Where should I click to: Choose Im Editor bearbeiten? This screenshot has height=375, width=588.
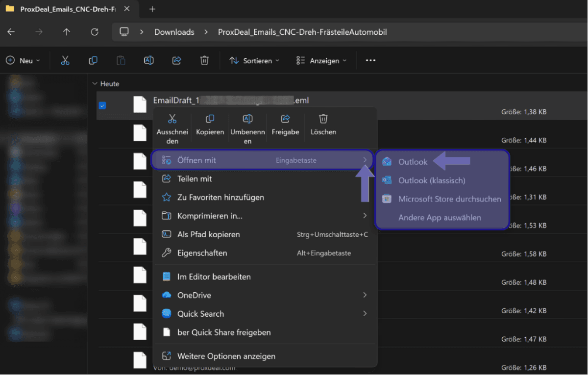click(x=264, y=276)
